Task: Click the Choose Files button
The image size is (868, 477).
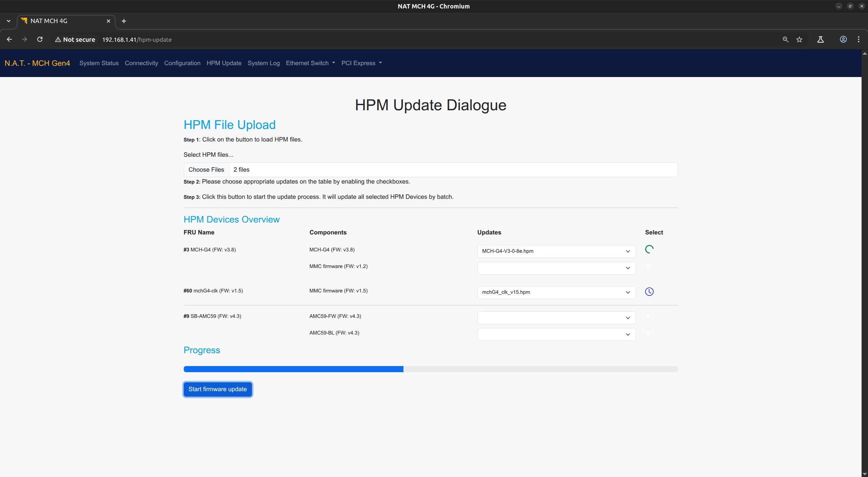Action: click(206, 170)
